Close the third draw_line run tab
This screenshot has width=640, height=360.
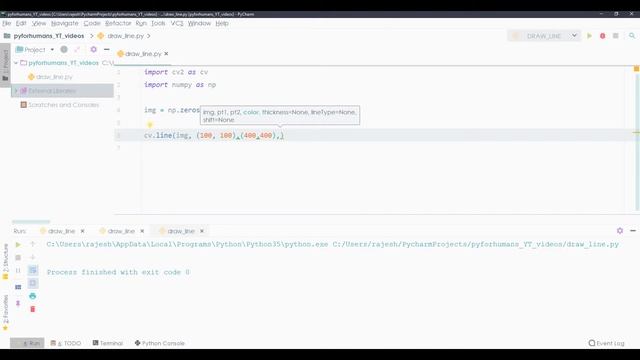pyautogui.click(x=202, y=231)
